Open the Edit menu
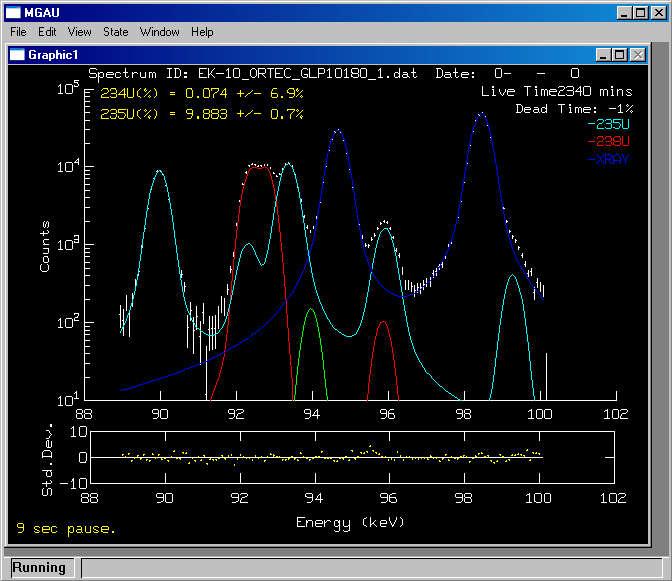Viewport: 672px width, 581px height. [47, 32]
